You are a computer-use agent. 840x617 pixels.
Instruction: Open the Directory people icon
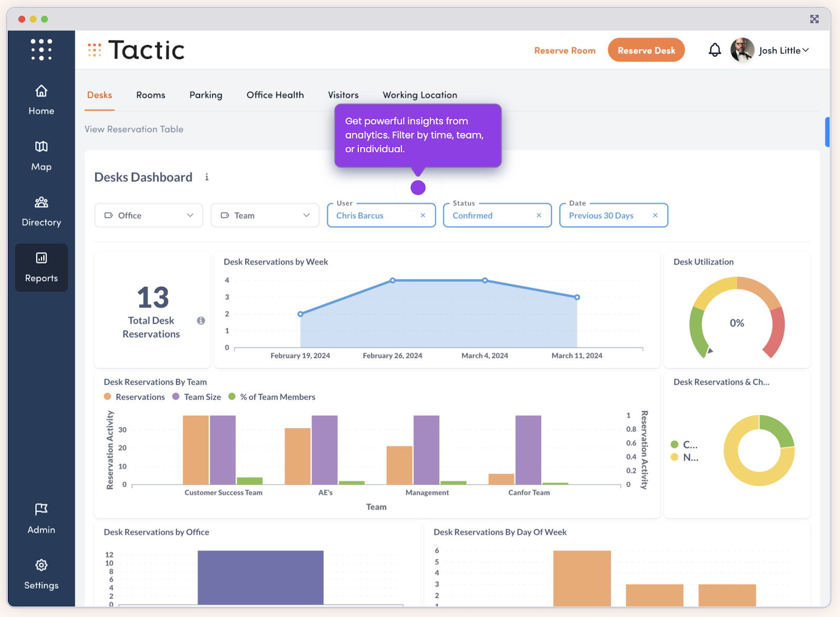point(41,202)
